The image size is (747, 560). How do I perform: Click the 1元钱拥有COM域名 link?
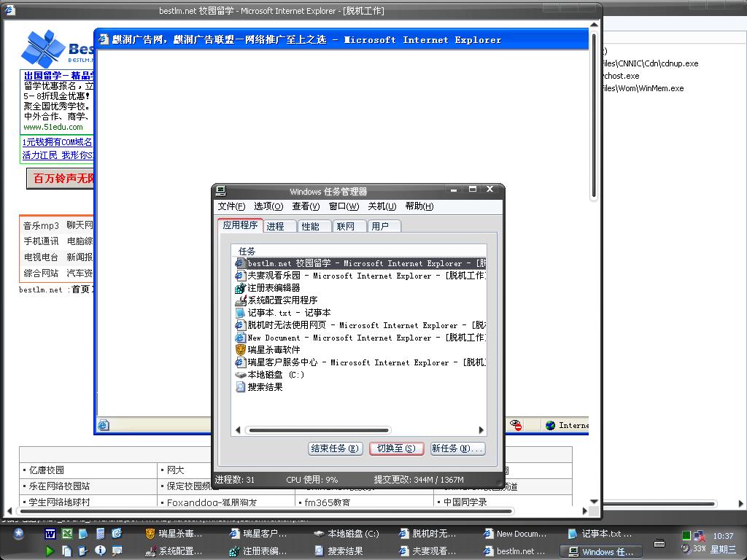coord(57,142)
